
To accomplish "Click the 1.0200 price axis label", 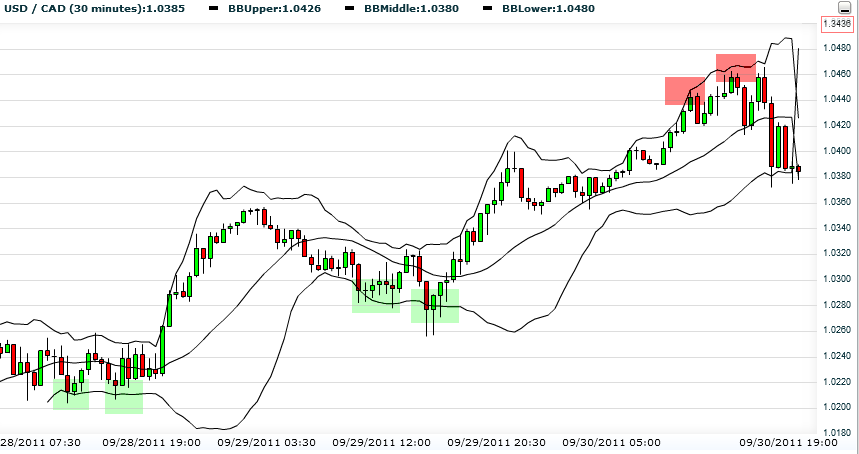I will (837, 407).
